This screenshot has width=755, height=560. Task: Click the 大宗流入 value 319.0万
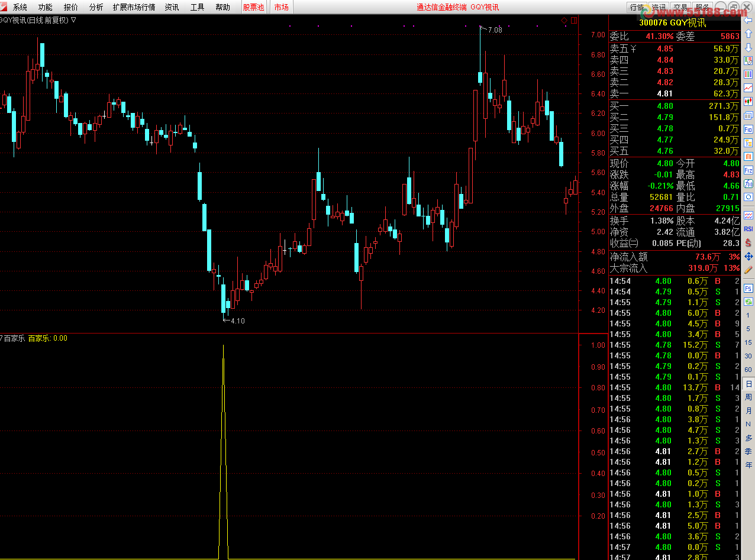pyautogui.click(x=704, y=268)
